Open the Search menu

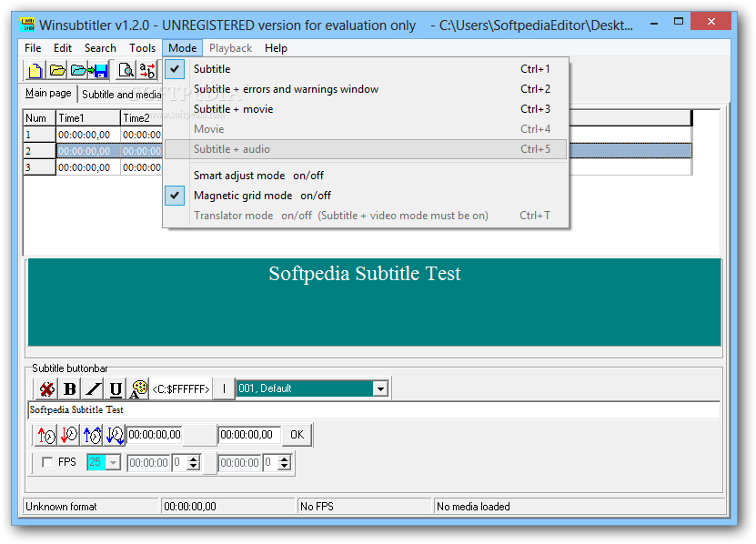tap(100, 48)
